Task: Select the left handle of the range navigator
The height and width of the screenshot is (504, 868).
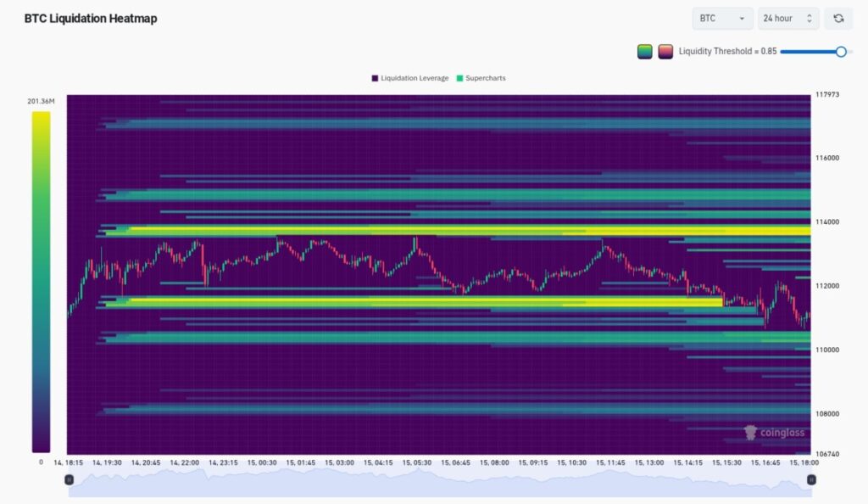Action: [70, 479]
